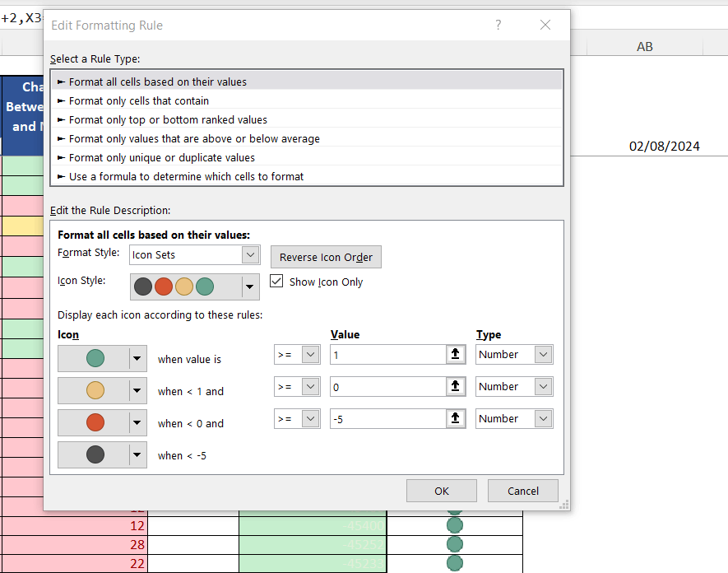This screenshot has height=573, width=728.
Task: Click the green cell showing -45400
Action: point(313,525)
